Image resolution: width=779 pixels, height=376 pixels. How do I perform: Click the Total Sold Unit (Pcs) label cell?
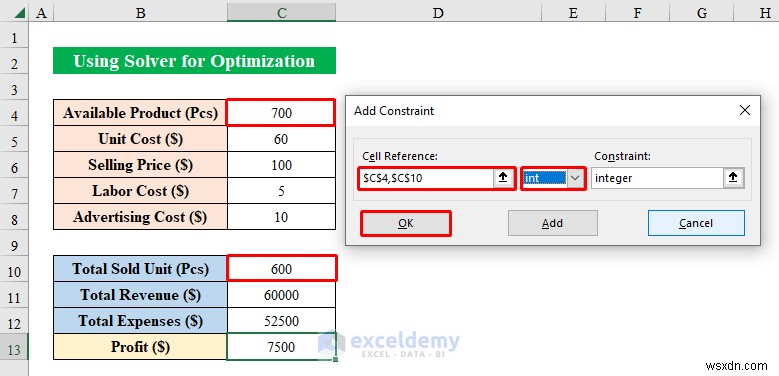tap(141, 269)
